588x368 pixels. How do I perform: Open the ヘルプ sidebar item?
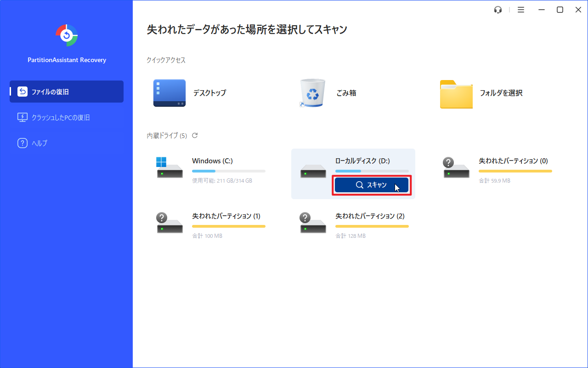pos(39,143)
